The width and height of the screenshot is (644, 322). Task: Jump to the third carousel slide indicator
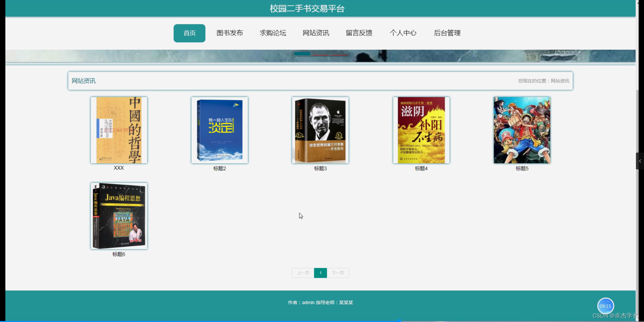pyautogui.click(x=339, y=54)
